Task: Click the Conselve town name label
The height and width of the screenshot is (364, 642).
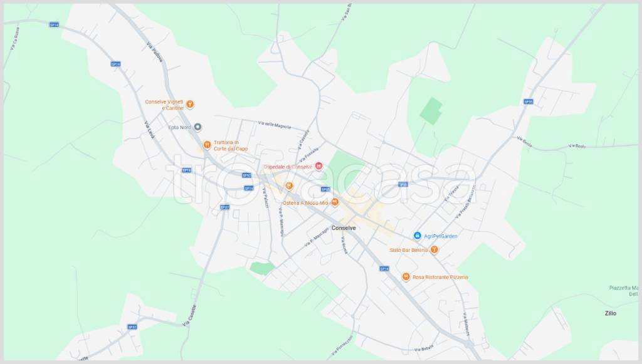Action: pyautogui.click(x=344, y=227)
